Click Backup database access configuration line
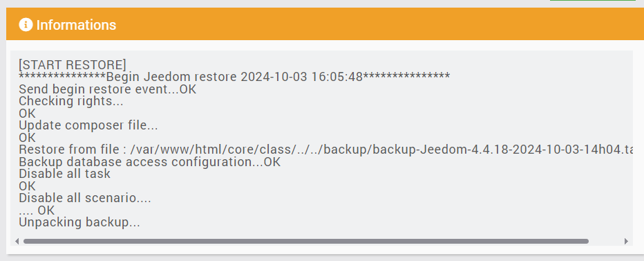The height and width of the screenshot is (261, 644). tap(149, 162)
